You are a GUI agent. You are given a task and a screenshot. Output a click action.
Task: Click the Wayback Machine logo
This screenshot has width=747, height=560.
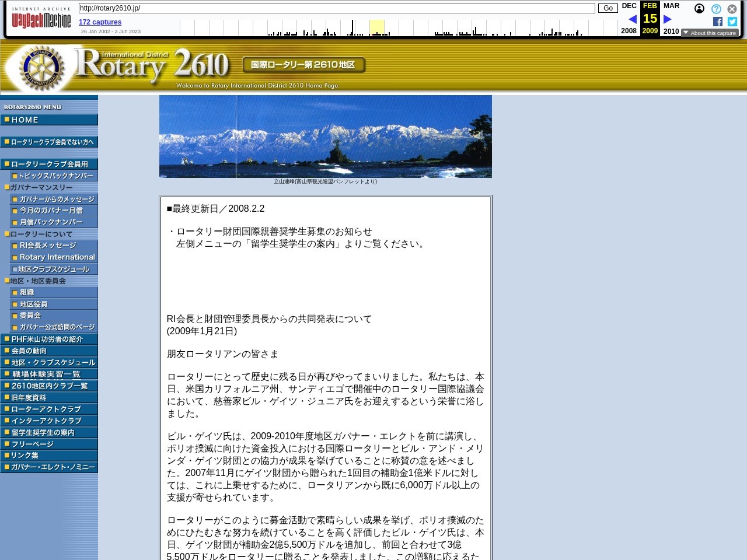click(x=41, y=17)
